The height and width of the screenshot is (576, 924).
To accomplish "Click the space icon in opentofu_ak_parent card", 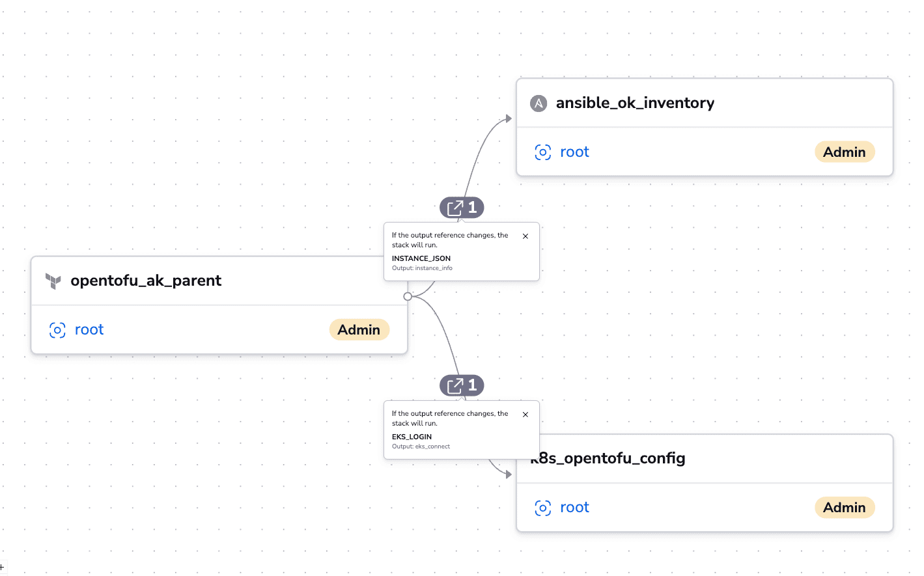I will point(57,330).
